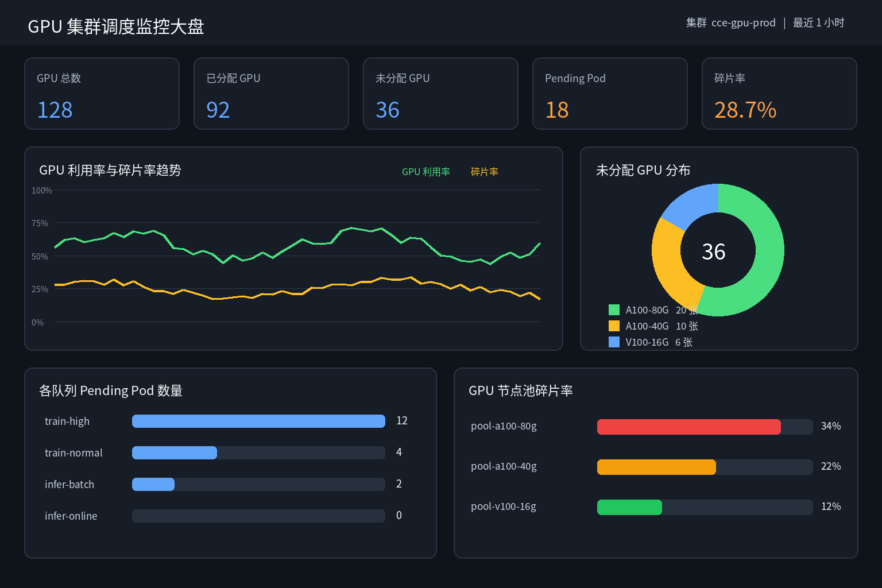Open the 碎片率 card showing 28.7%
Screen dimensions: 882x588
779,94
